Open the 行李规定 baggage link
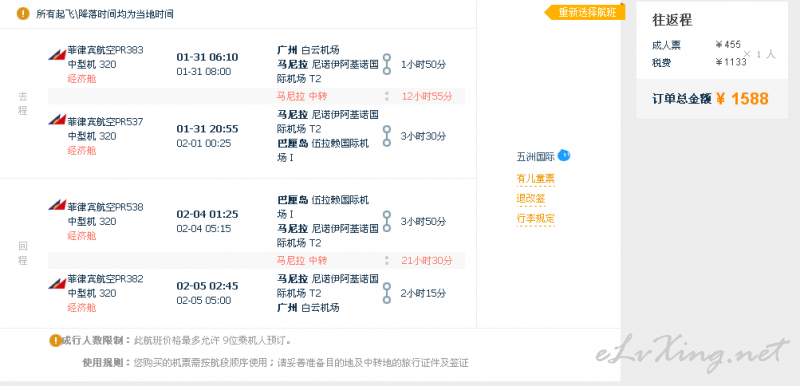 point(535,219)
